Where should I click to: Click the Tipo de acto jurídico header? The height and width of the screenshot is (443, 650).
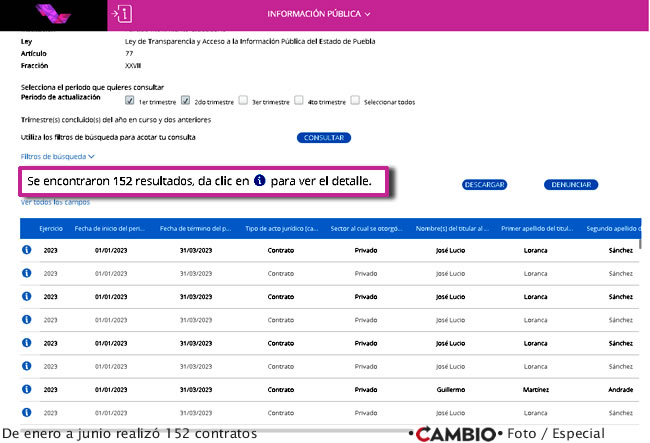point(281,228)
